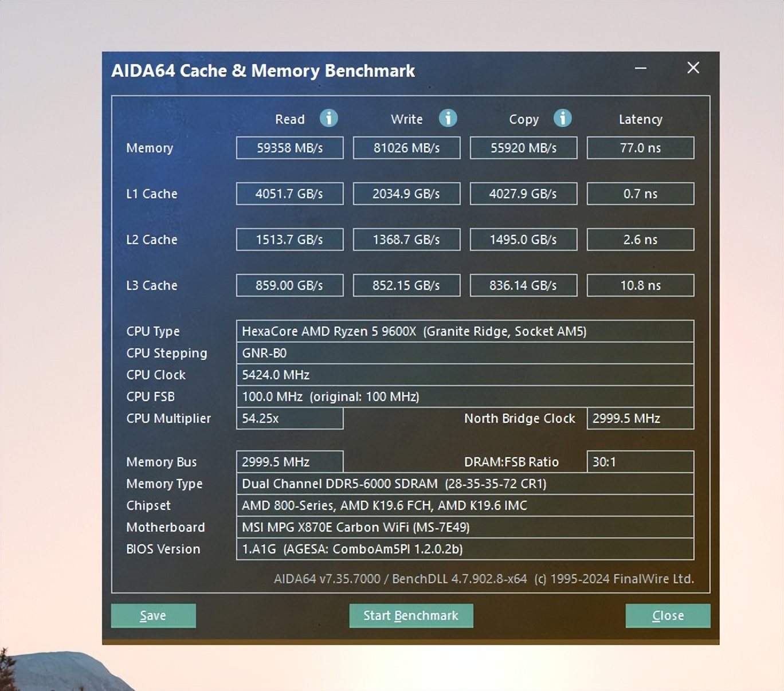Click Motherboard field MSI MPG X870E
The image size is (784, 691).
(465, 527)
